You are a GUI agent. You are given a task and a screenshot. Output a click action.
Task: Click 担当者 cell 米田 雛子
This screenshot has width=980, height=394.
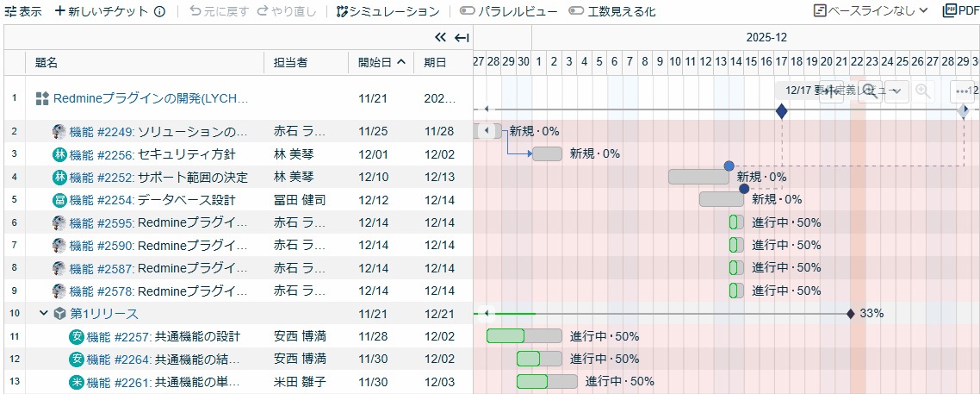tap(300, 381)
